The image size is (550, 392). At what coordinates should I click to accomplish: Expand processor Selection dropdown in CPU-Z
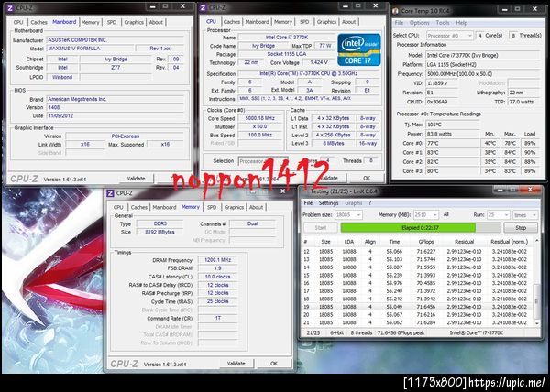263,161
